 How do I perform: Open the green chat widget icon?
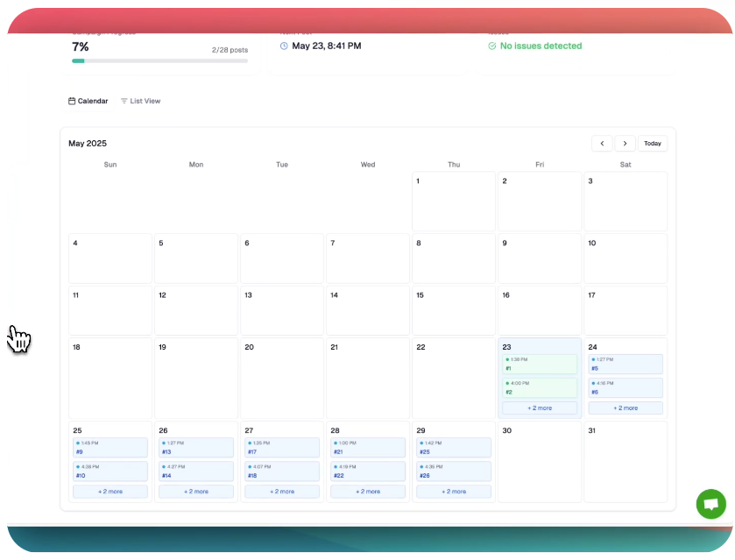[710, 504]
